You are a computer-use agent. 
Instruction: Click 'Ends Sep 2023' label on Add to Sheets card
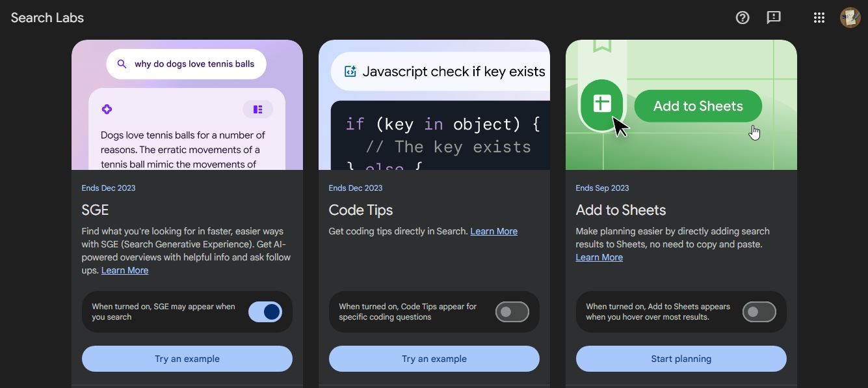click(603, 188)
